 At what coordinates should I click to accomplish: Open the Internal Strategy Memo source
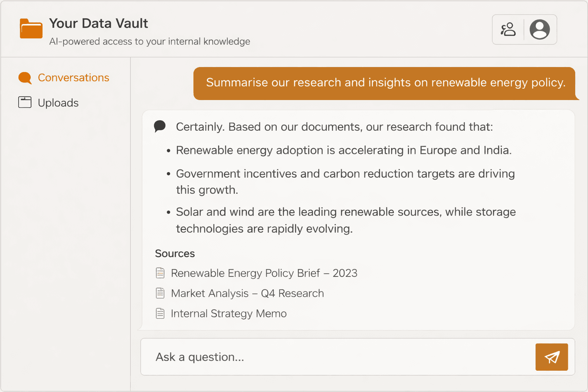pyautogui.click(x=229, y=313)
